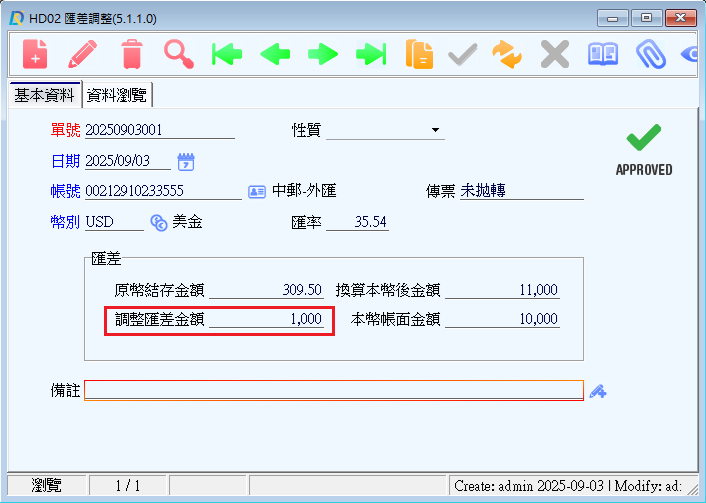Click the APPROVED status stamp
Screen dimensions: 706x503
click(644, 150)
